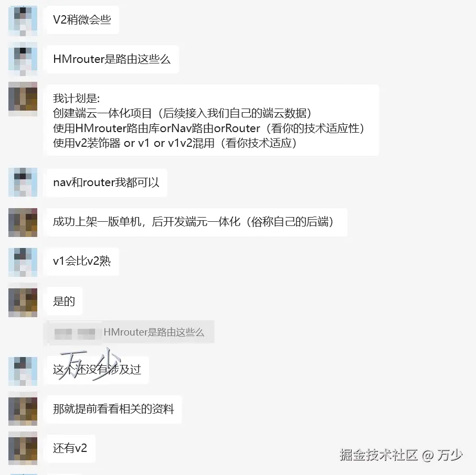This screenshot has width=476, height=475.
Task: Click avatar beside '成功上架一版单机' message
Action: 23,222
